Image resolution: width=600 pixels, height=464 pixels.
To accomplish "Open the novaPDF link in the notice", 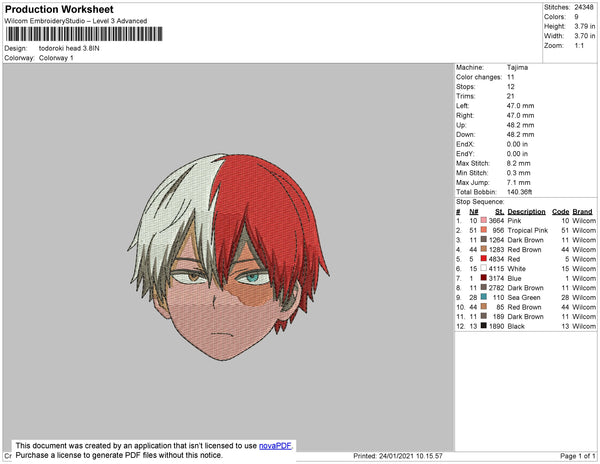I will point(275,446).
